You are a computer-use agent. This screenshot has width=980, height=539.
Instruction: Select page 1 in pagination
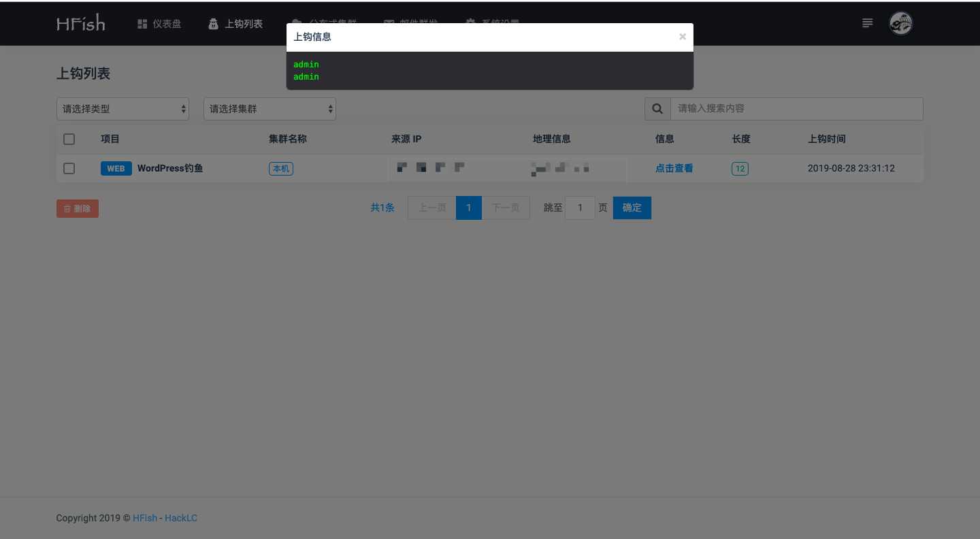[x=469, y=208]
